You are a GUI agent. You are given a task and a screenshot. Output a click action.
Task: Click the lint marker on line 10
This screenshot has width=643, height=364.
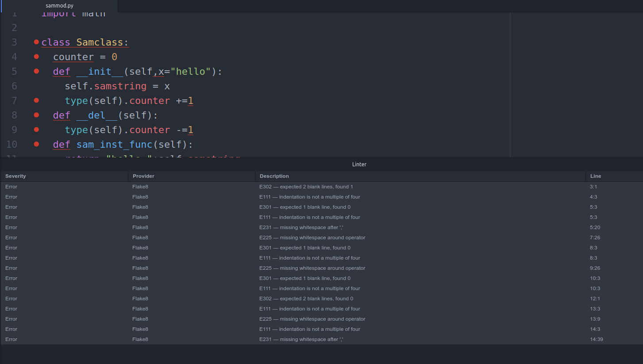tap(36, 144)
